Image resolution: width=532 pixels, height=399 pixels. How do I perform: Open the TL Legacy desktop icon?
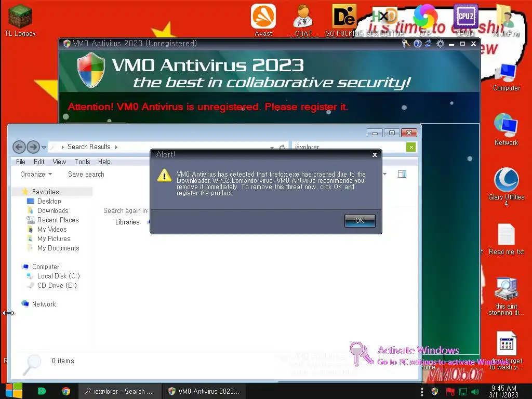[x=20, y=20]
